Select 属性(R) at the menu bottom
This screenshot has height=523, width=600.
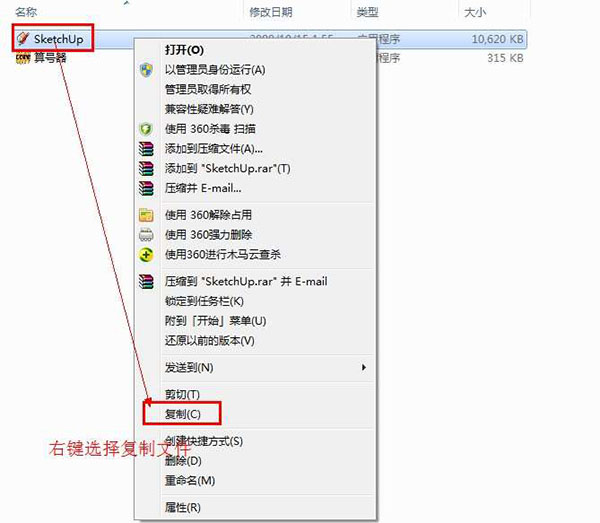tap(183, 507)
